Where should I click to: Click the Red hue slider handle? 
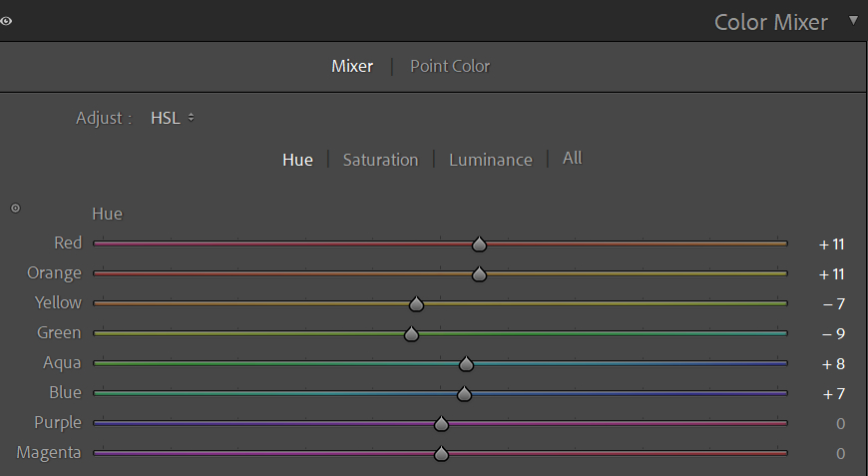[479, 244]
